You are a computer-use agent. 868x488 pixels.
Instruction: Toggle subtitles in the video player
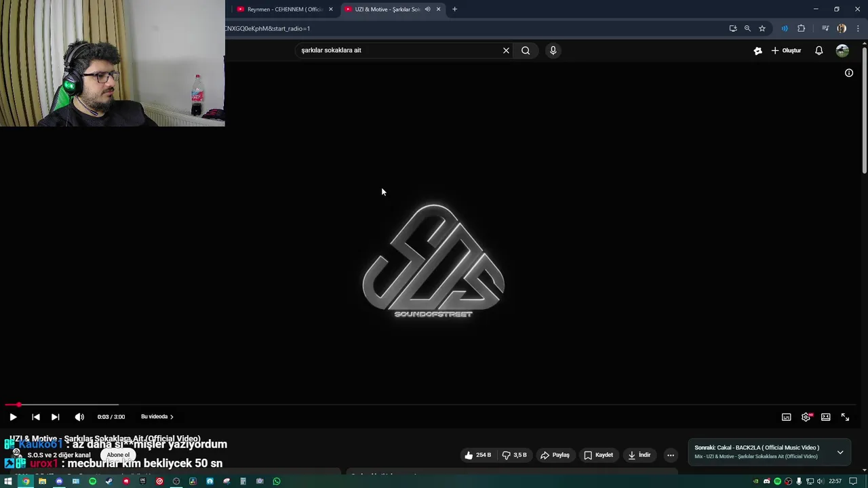tap(786, 417)
